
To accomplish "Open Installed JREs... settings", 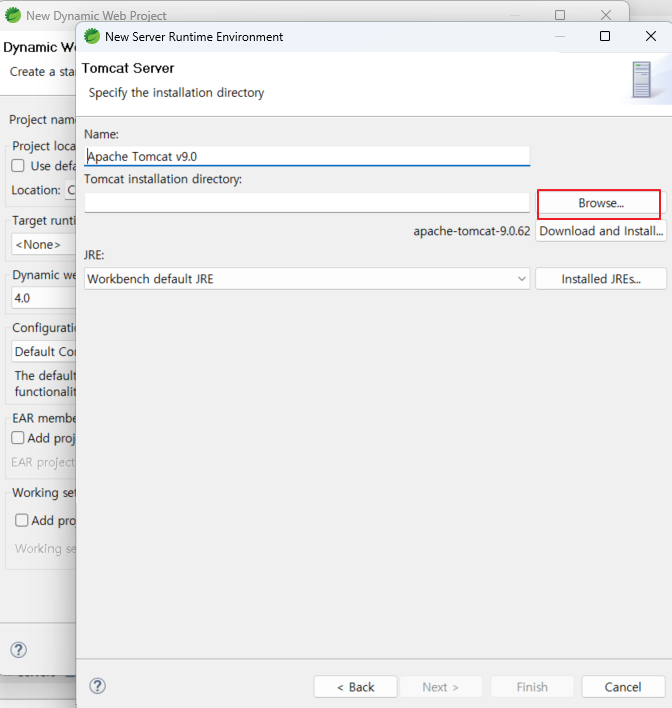I will 601,279.
